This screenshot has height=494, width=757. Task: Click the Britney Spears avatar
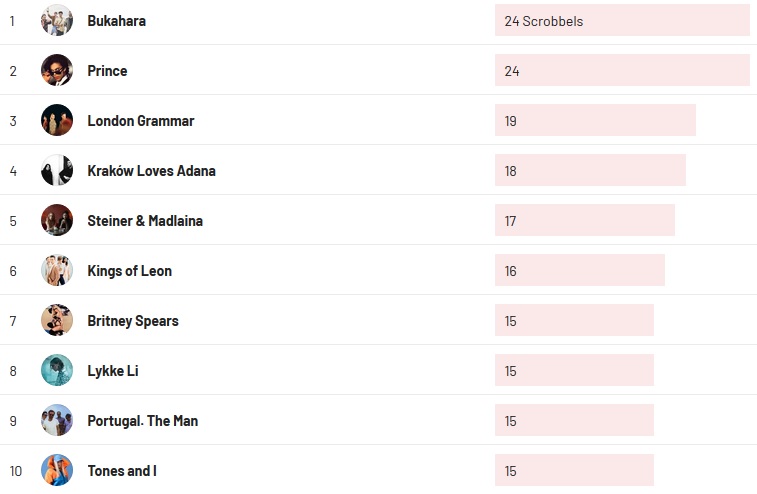point(57,320)
